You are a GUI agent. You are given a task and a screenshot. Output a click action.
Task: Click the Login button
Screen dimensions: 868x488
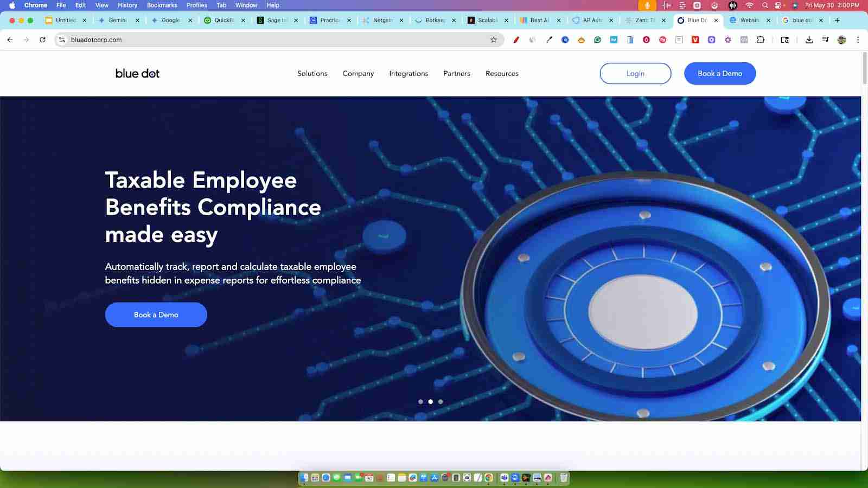[635, 73]
